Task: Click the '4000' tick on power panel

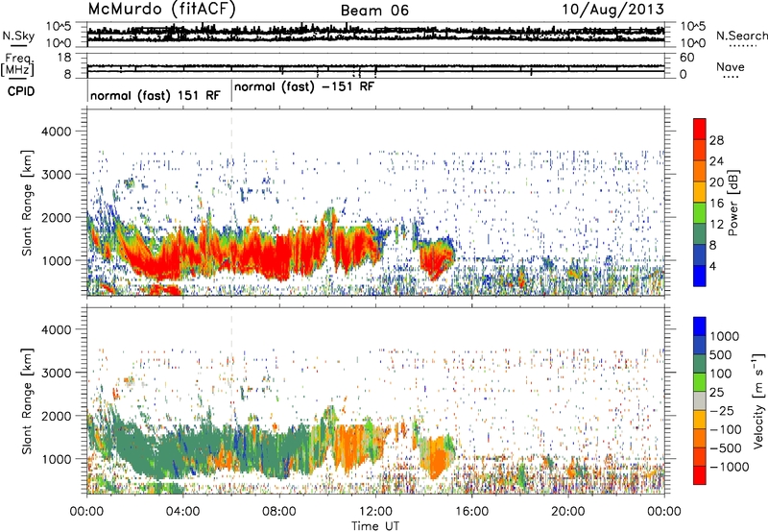Action: point(56,132)
